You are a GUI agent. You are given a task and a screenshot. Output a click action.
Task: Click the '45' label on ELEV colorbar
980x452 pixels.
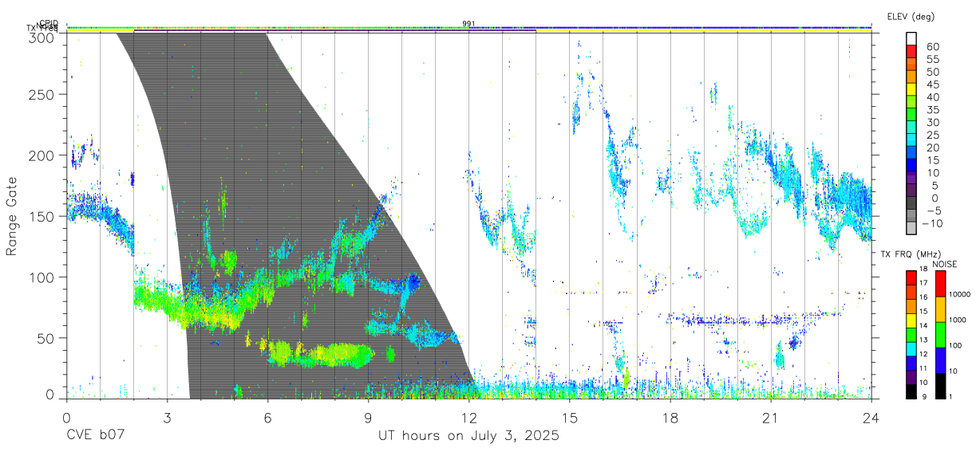[x=933, y=85]
